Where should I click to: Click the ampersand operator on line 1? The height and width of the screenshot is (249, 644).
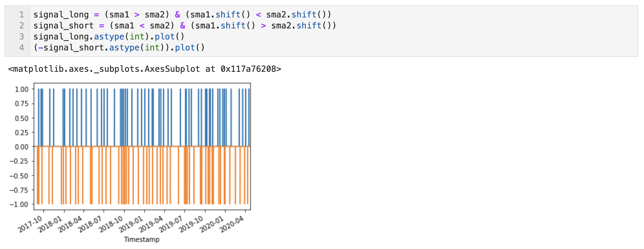pos(177,15)
